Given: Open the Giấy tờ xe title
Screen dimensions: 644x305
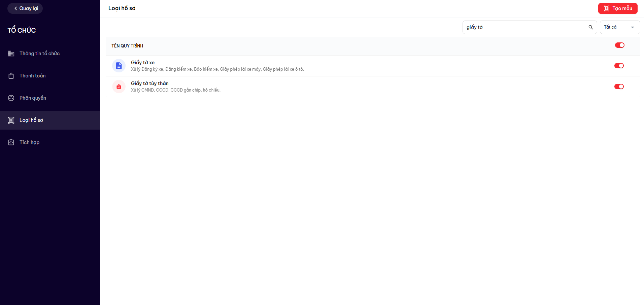Looking at the screenshot, I should 143,63.
